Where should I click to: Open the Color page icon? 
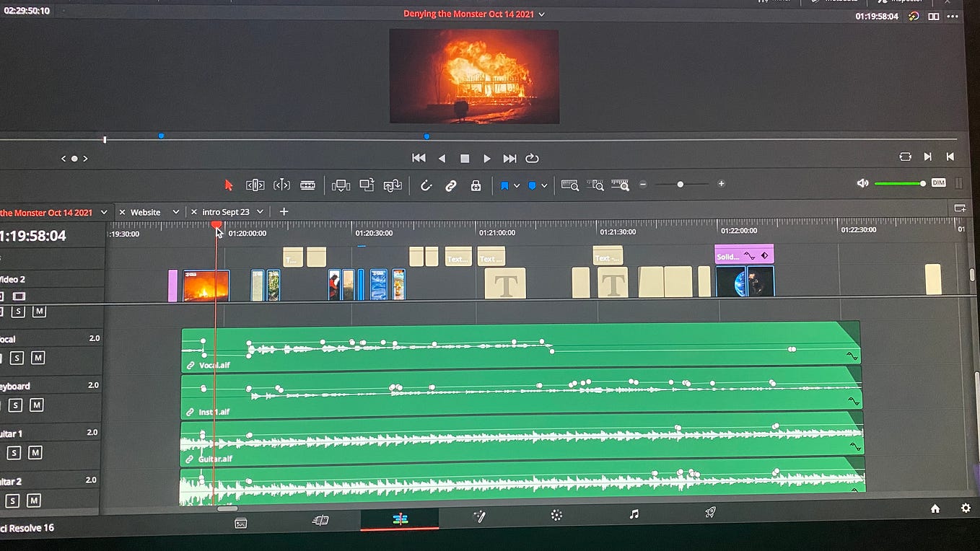click(556, 515)
